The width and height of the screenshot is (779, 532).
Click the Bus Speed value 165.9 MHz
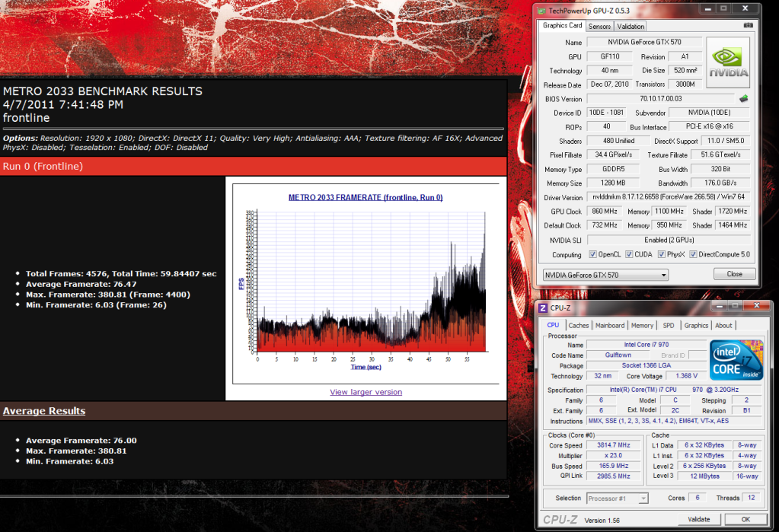pyautogui.click(x=613, y=466)
